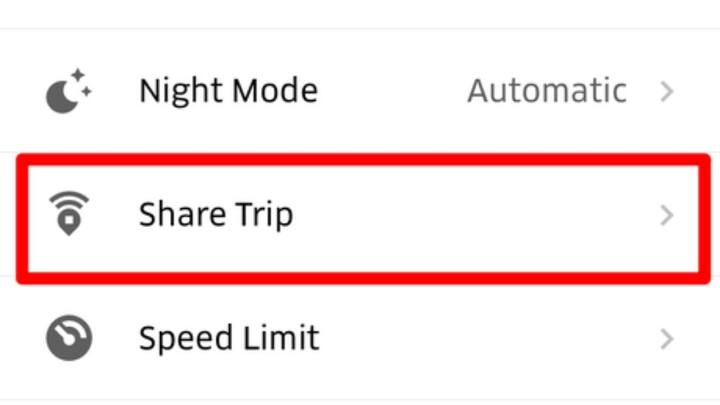Click the Speed Limit speedometer icon

[69, 338]
